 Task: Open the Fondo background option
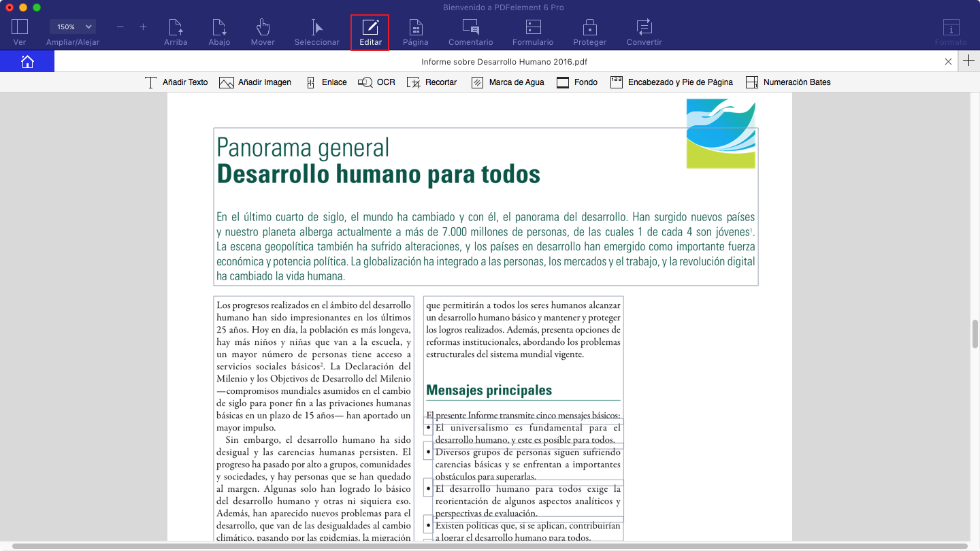tap(577, 82)
